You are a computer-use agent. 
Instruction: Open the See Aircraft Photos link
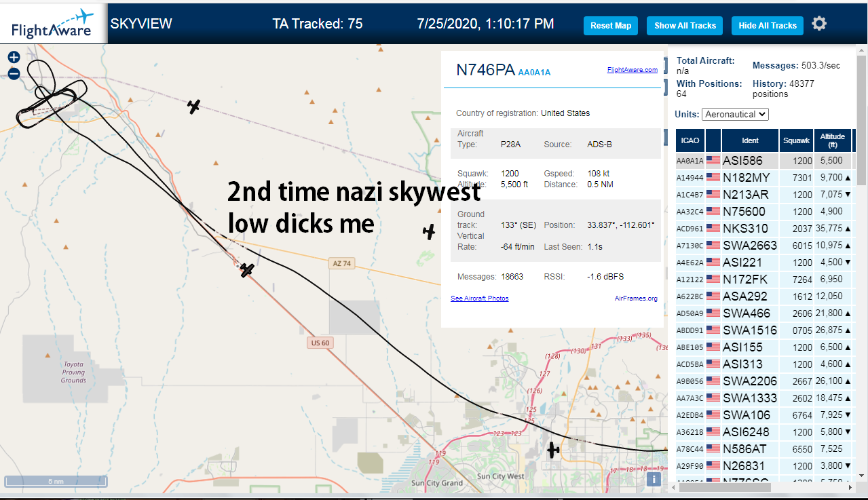pyautogui.click(x=479, y=299)
